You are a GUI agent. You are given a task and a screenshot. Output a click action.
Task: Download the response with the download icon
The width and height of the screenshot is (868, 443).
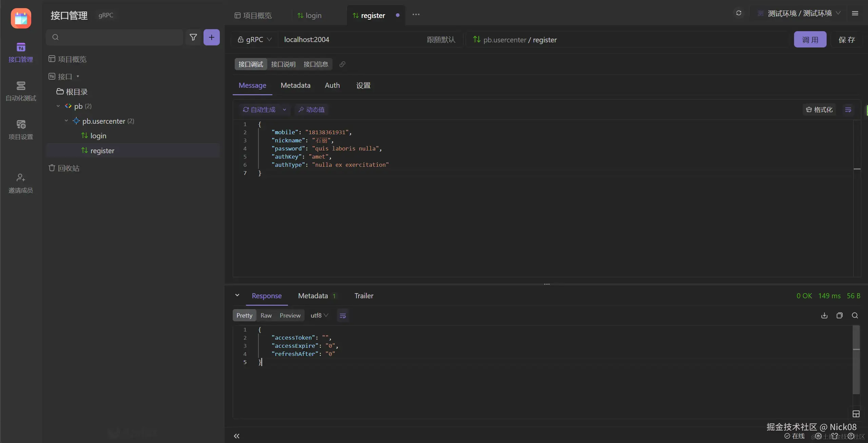[824, 316]
